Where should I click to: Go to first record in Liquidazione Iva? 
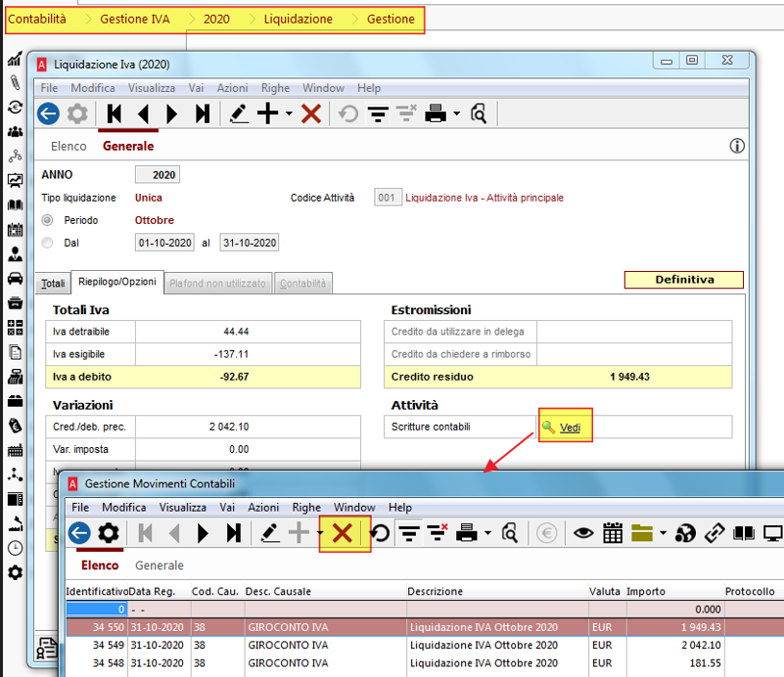115,113
